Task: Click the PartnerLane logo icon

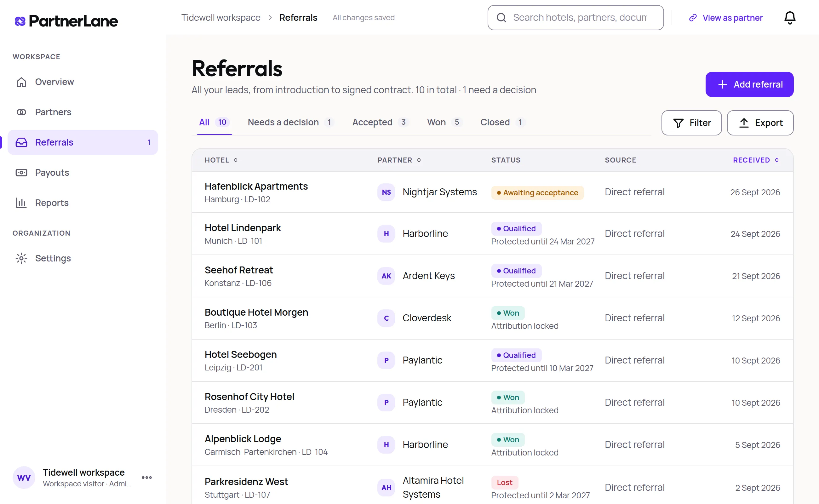Action: [20, 21]
